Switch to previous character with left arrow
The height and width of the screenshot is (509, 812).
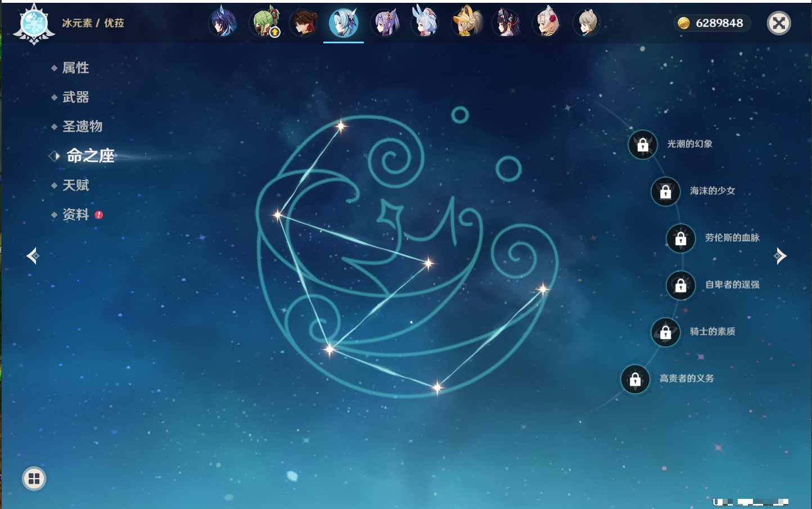(33, 256)
